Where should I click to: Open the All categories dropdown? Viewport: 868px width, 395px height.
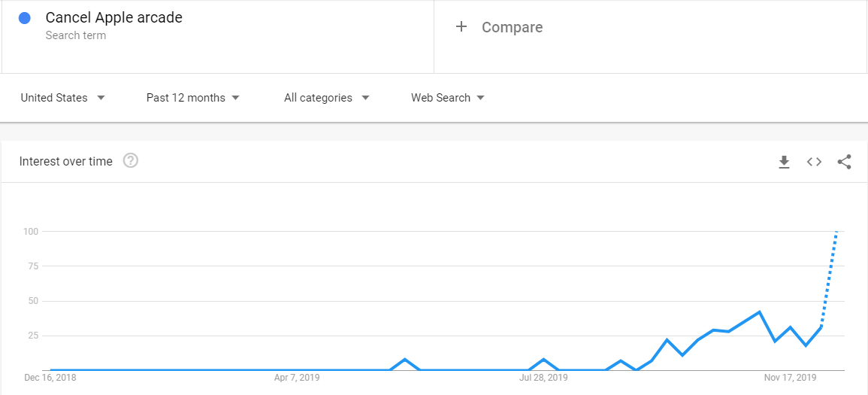click(326, 98)
